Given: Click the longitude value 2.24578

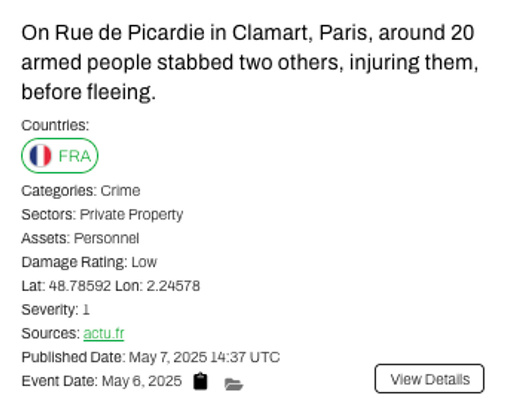Looking at the screenshot, I should [x=173, y=286].
